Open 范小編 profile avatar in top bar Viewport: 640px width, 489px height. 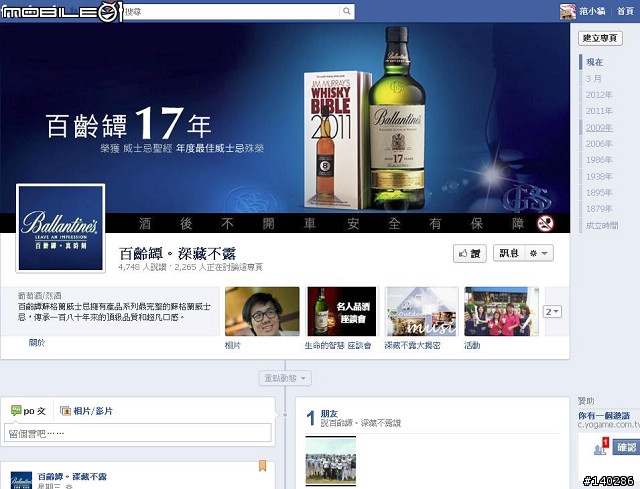point(568,11)
